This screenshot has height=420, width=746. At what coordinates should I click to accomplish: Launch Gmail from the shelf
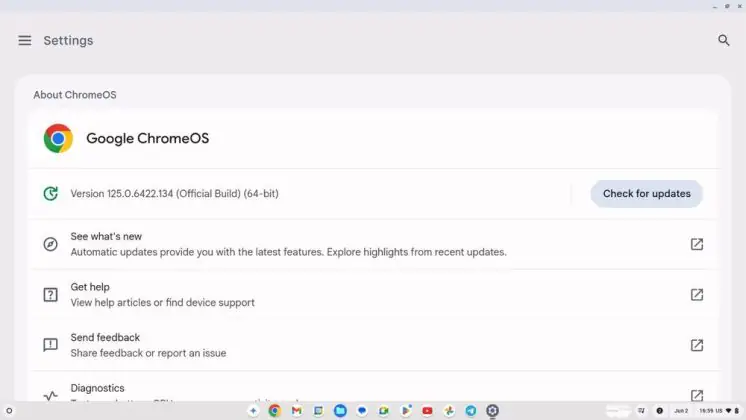[x=296, y=410]
